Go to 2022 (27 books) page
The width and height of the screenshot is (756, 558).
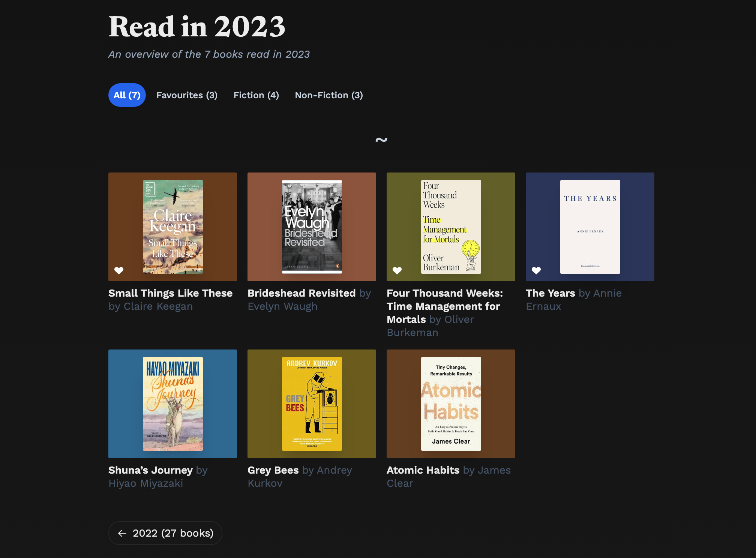pos(165,533)
